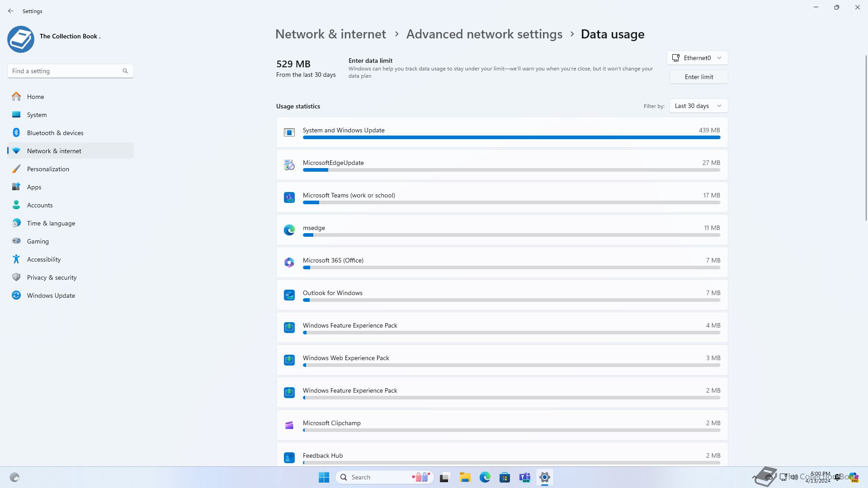
Task: Show hidden system tray icons chevron
Action: click(754, 477)
